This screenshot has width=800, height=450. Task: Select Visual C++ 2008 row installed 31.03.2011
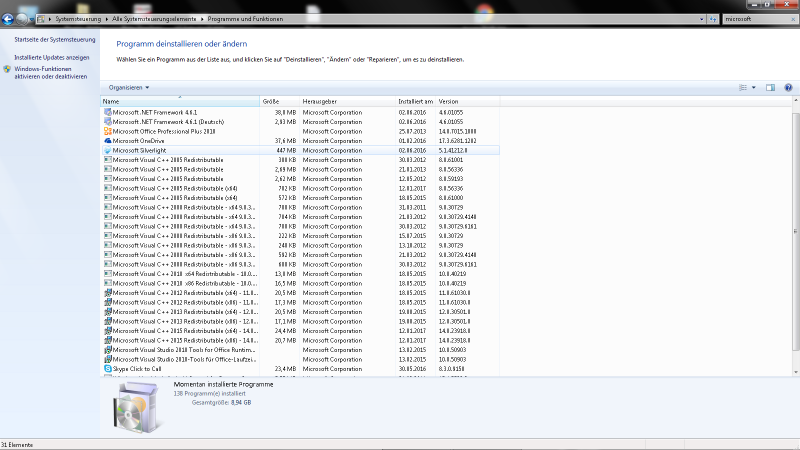301,208
